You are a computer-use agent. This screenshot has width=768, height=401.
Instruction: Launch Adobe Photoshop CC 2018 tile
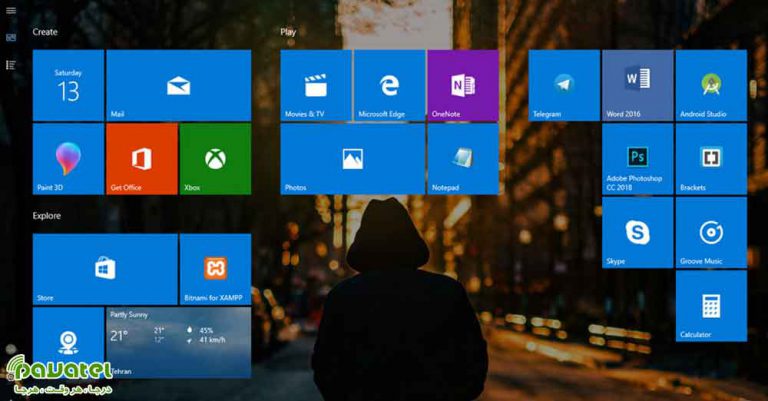click(638, 159)
